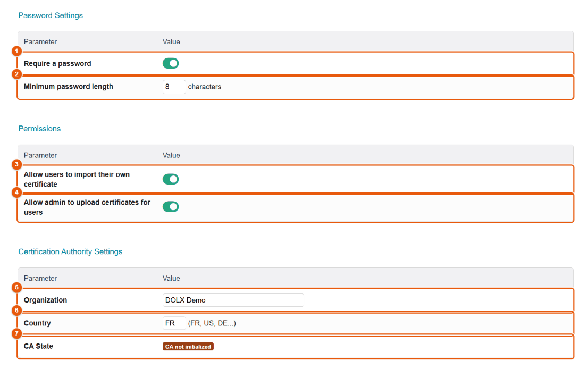Toggle Allow users to import their own certificate

click(x=171, y=179)
